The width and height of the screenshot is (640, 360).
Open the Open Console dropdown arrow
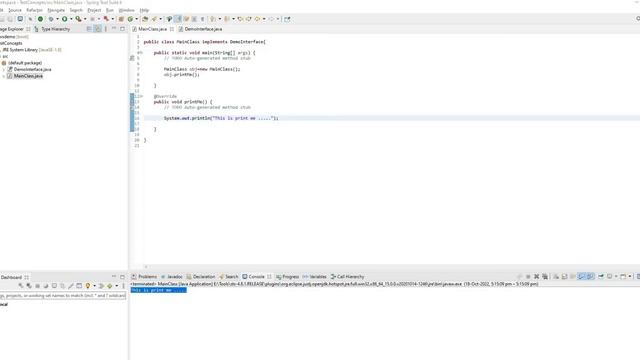630,276
